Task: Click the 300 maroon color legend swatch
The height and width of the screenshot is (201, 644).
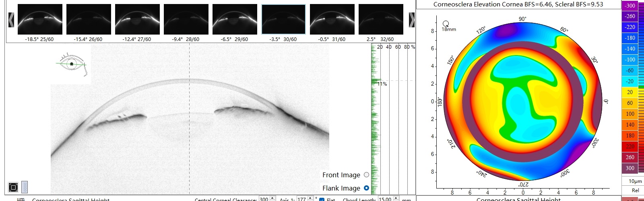Action: (x=630, y=168)
